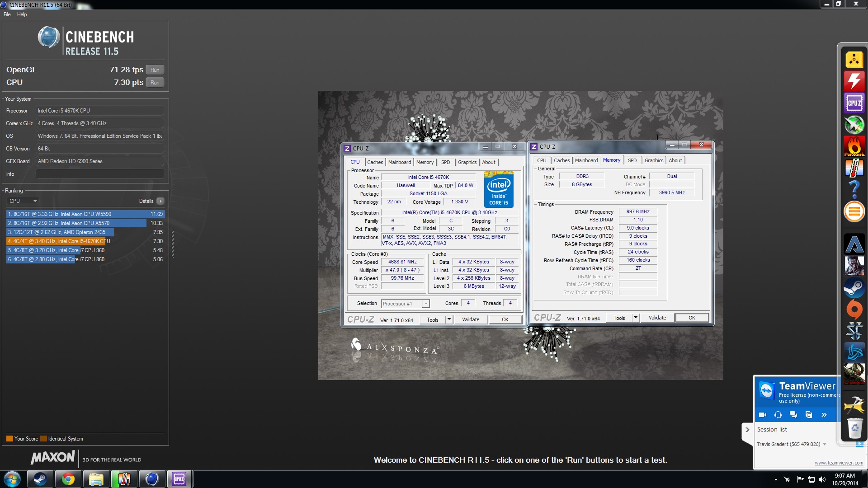868x488 pixels.
Task: Expand TeamViewer more options double arrow
Action: (x=824, y=414)
